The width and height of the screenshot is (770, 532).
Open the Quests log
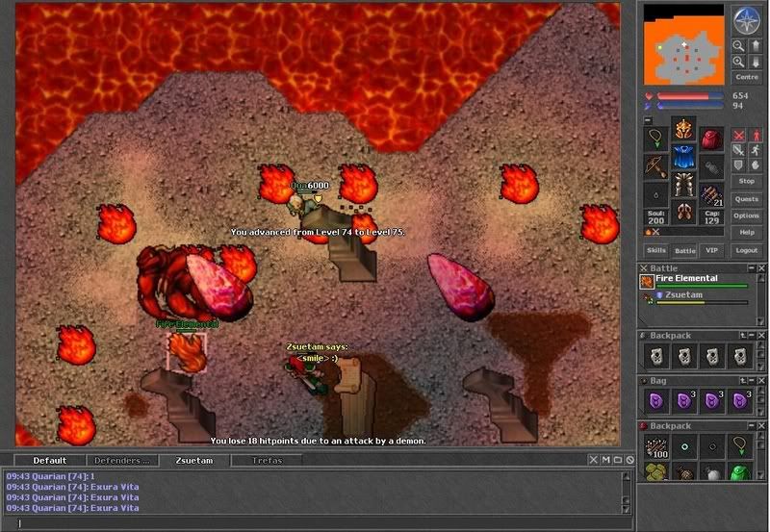click(747, 199)
